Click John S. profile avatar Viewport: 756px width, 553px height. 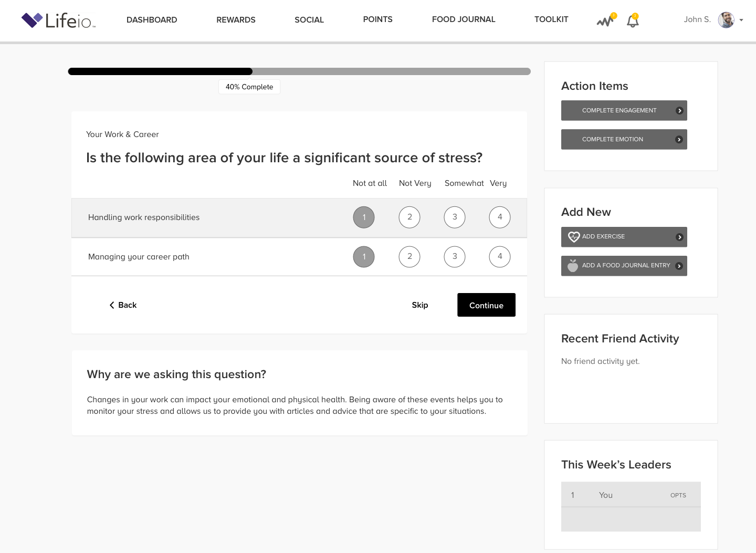click(x=726, y=20)
